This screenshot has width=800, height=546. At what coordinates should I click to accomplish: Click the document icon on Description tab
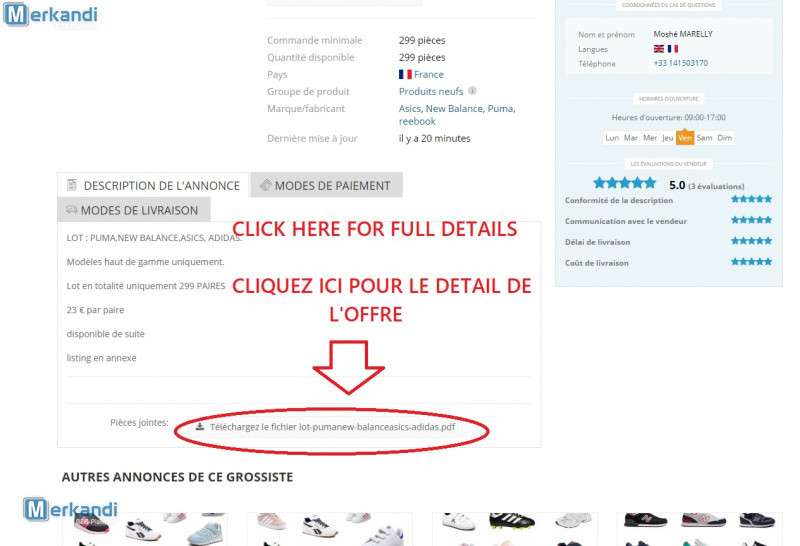tap(72, 185)
